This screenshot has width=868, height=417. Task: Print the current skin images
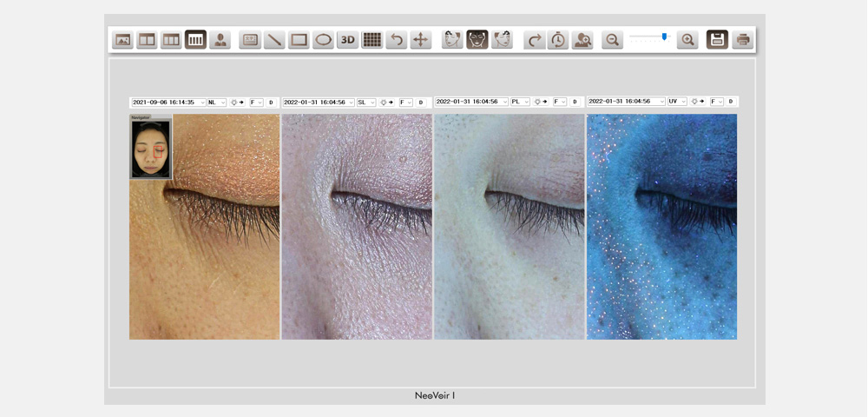click(742, 40)
